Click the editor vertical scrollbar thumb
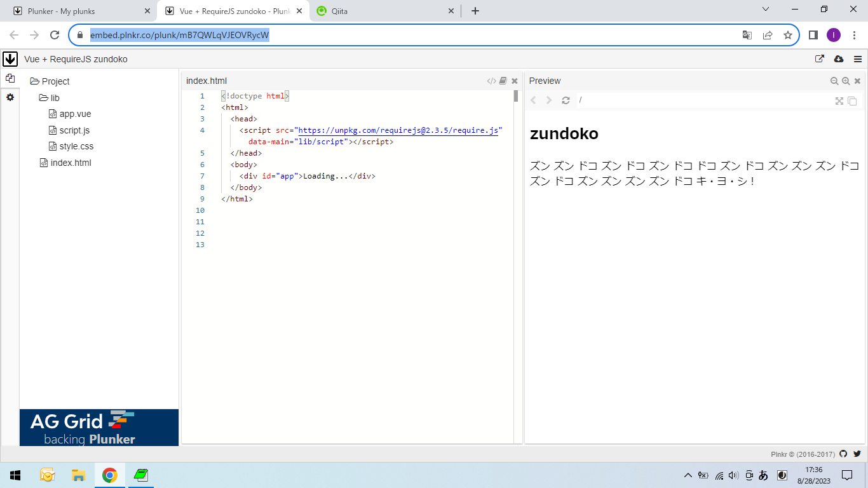Screen dimensions: 868x488 (516, 96)
